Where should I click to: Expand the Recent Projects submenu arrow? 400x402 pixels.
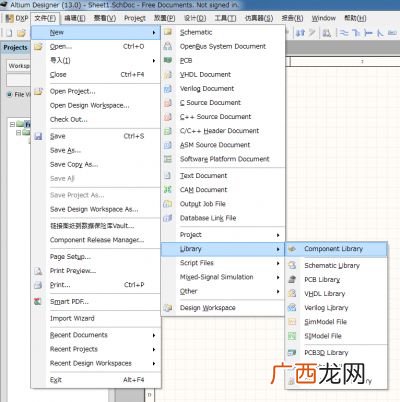(x=154, y=349)
